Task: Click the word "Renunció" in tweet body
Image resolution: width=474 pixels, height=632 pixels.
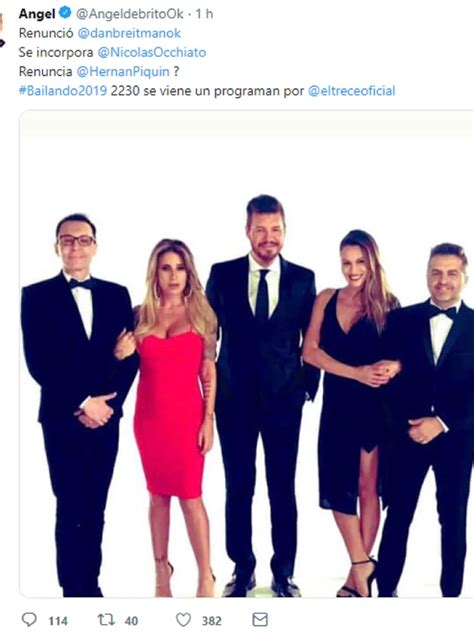Action: (46, 33)
